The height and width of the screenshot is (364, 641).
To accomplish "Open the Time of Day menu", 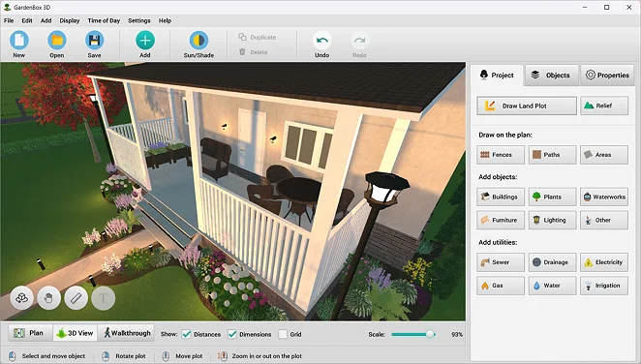I will [x=104, y=20].
